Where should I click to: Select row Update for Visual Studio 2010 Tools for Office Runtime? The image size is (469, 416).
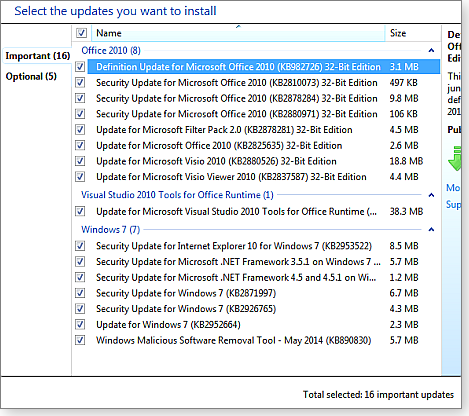point(264,211)
